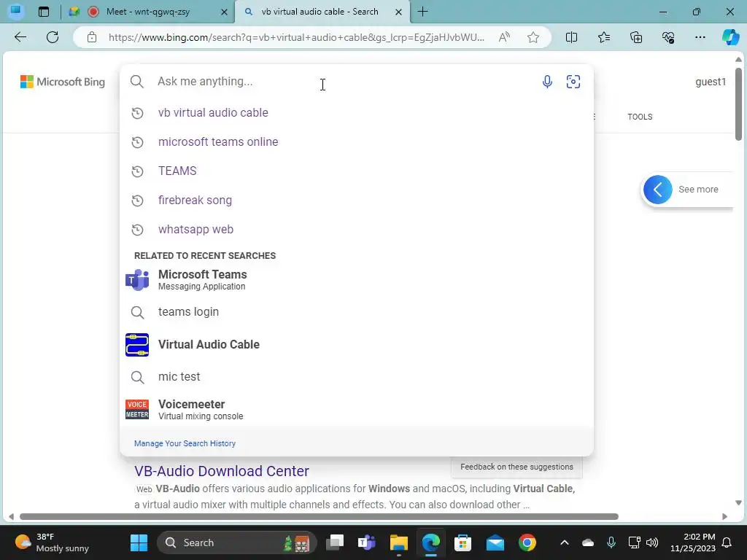Select Microsoft Teams Messaging Application suggestion
The image size is (747, 560).
[x=356, y=280]
